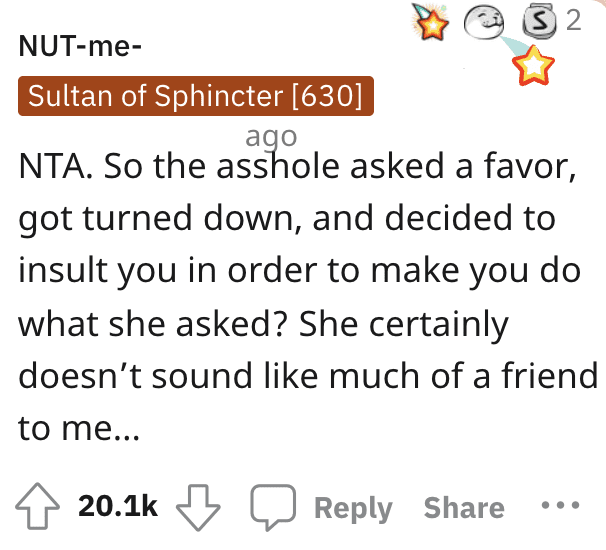Click the comment line beginning 'insult you in order'

coord(297,271)
